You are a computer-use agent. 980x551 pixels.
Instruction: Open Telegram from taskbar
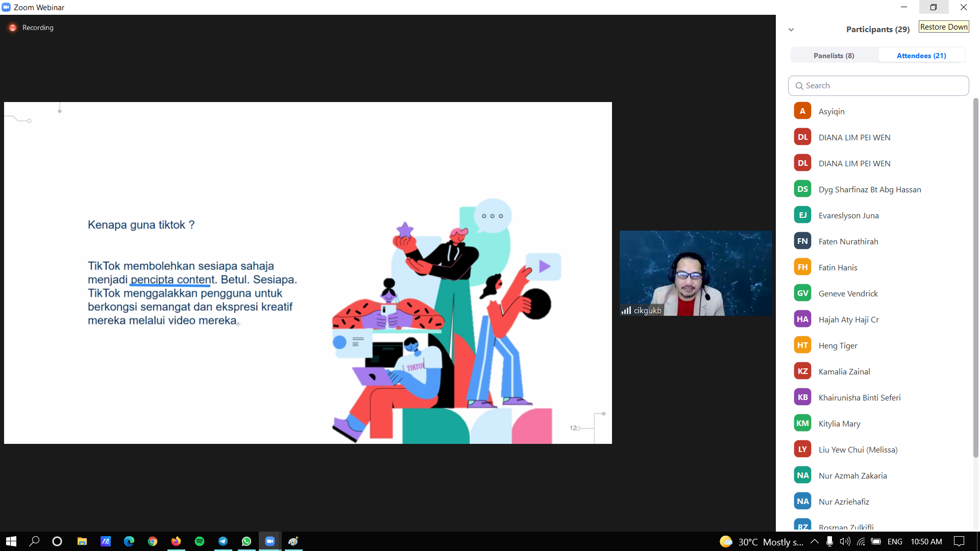pos(223,541)
